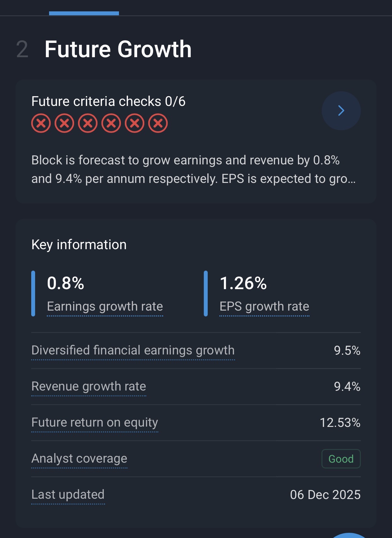The width and height of the screenshot is (392, 538).
Task: Tap the Revenue growth rate label
Action: 89,386
